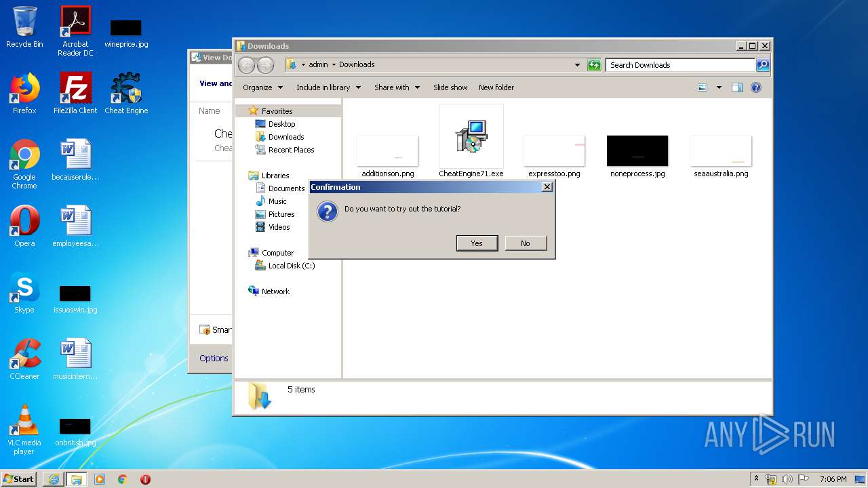The width and height of the screenshot is (868, 488).
Task: Open the Share with dropdown
Action: [397, 87]
